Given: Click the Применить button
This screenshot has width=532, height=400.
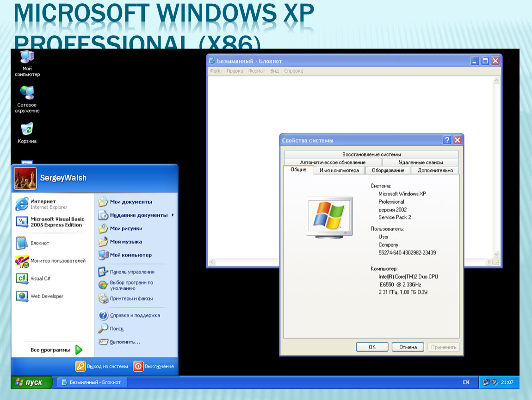Looking at the screenshot, I should point(444,347).
